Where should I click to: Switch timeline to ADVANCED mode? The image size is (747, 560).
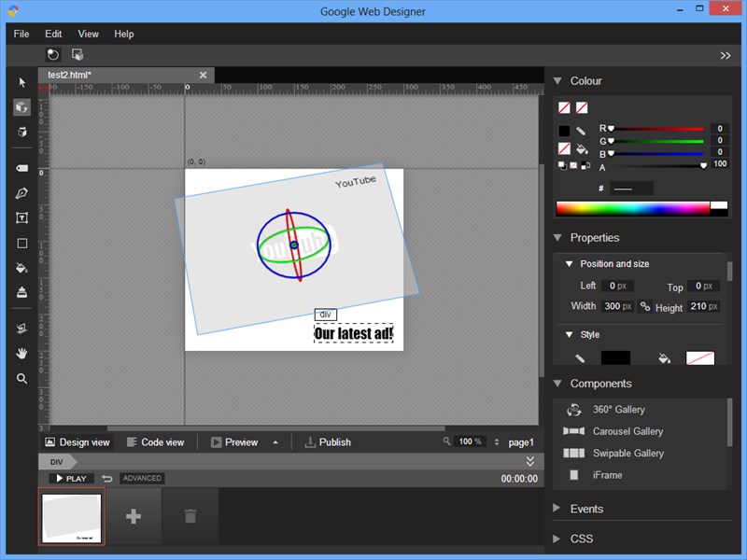tap(142, 478)
